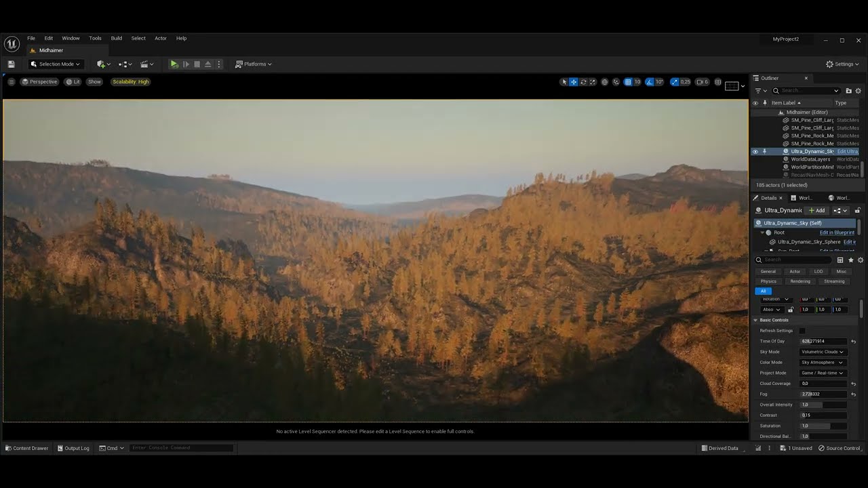This screenshot has width=868, height=488.
Task: Click the maximize/restore viewport icon
Action: [x=717, y=82]
